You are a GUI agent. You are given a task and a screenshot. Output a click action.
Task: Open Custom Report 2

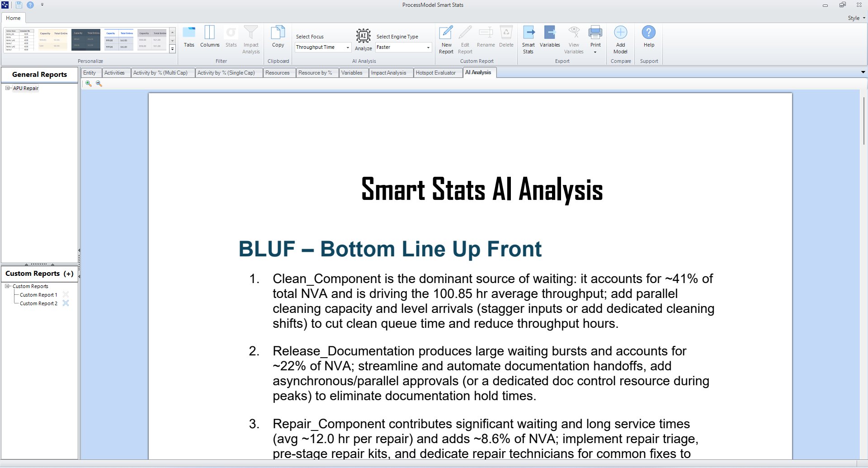pos(38,303)
